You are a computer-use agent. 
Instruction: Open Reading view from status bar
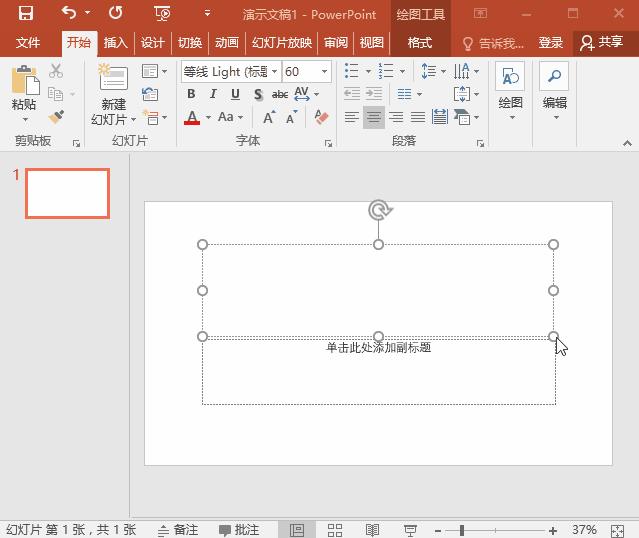[372, 530]
